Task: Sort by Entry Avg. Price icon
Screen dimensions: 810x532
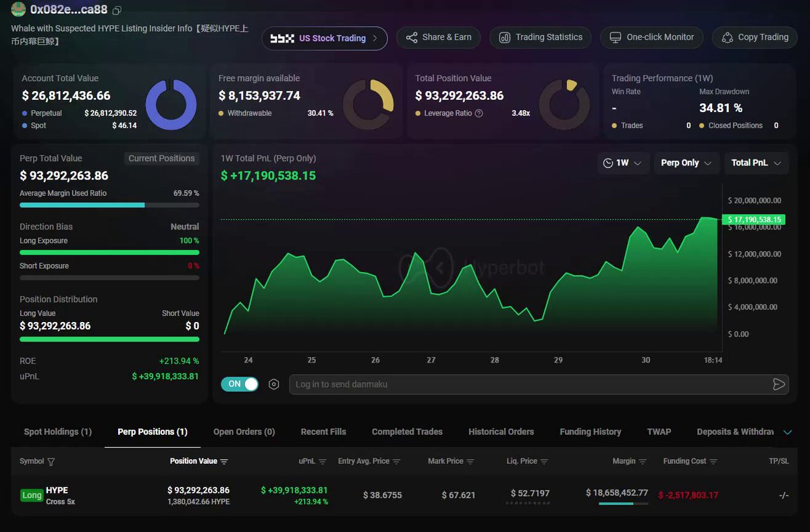Action: tap(396, 462)
